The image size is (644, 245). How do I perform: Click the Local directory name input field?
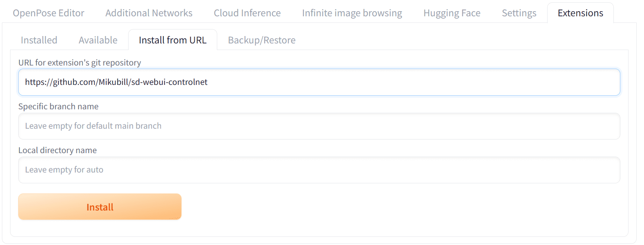pos(319,170)
